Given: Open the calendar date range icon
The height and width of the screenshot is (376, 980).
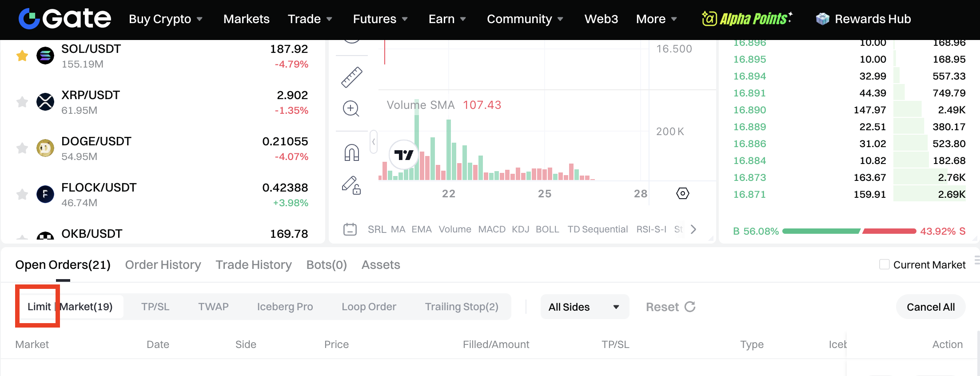Looking at the screenshot, I should point(350,229).
